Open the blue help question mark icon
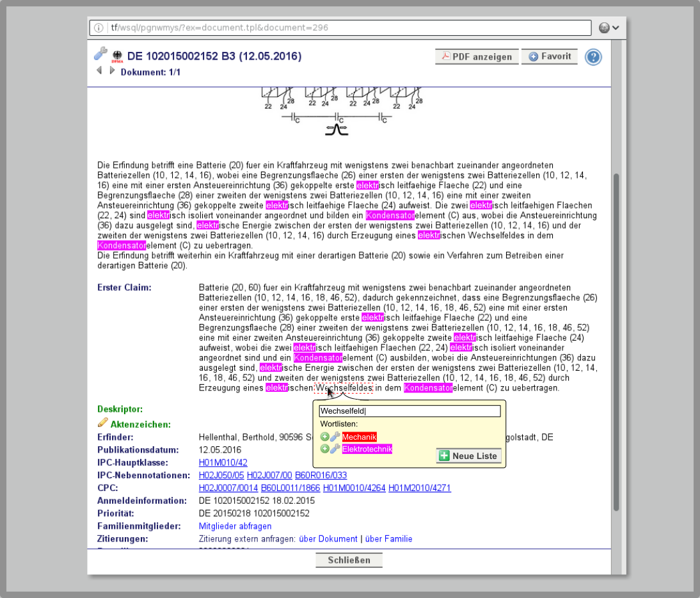Image resolution: width=700 pixels, height=598 pixels. tap(593, 57)
